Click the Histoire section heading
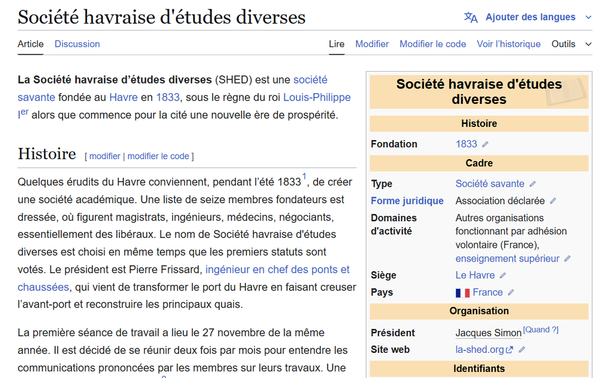The image size is (610, 378). [x=47, y=154]
